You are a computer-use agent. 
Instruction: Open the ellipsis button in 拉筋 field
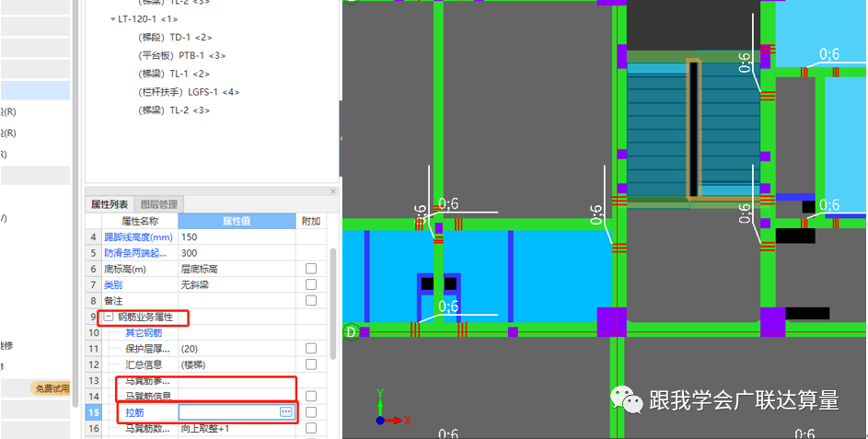(285, 412)
